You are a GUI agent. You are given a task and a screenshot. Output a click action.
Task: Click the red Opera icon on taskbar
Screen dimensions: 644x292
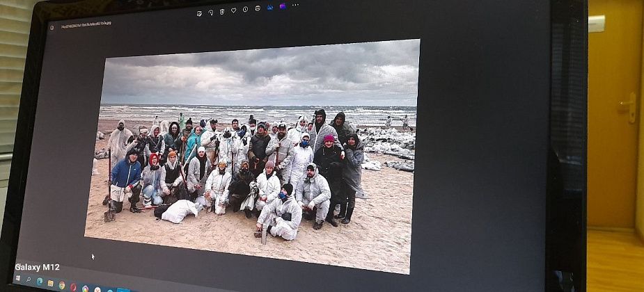[73, 286]
